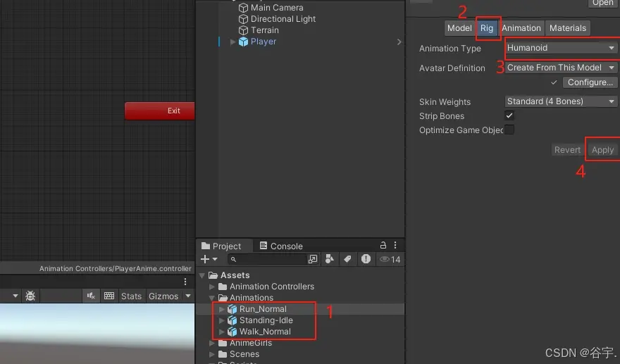Select the Directional Light cube icon

click(x=243, y=19)
